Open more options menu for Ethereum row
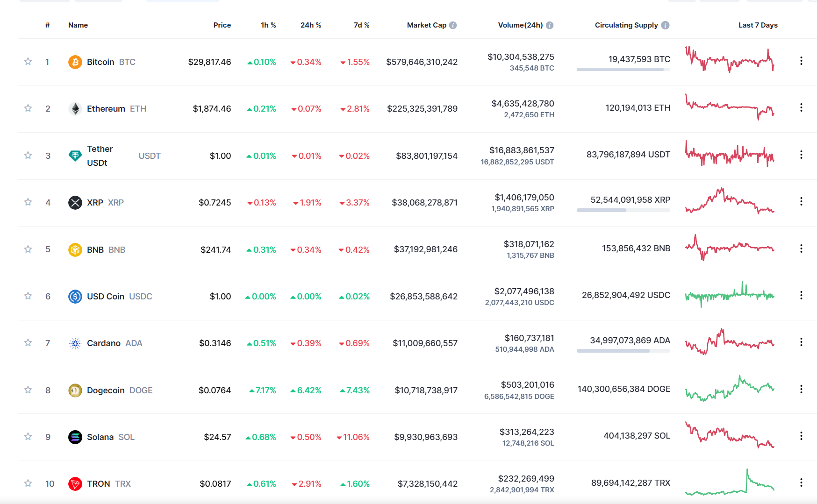817x504 pixels. click(801, 107)
